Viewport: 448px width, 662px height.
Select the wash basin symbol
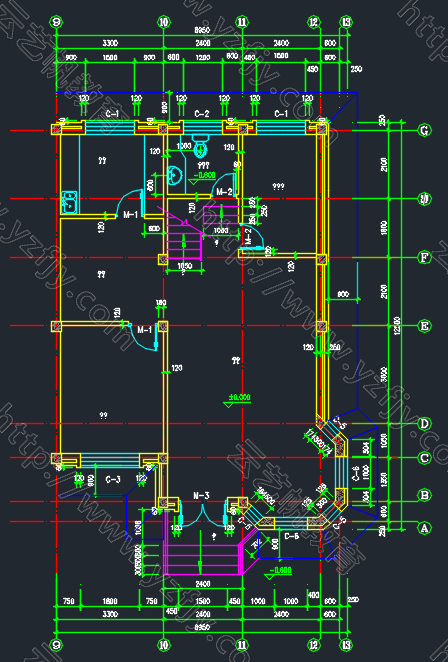174,176
